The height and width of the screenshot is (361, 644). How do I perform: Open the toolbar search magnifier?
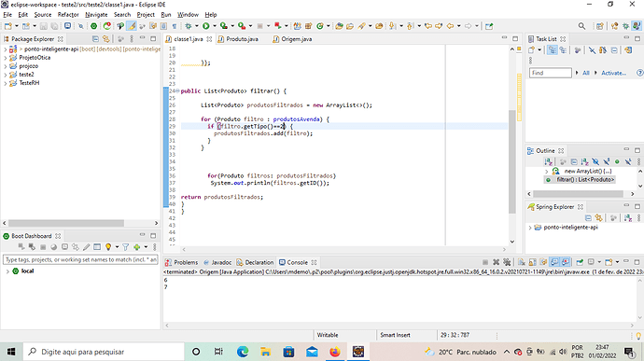coord(581,26)
